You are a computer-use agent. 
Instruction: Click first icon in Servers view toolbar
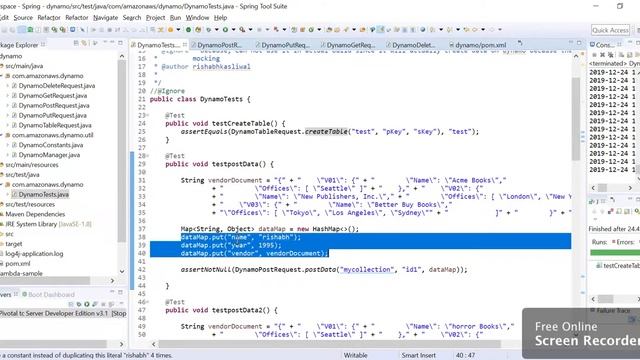point(71,304)
